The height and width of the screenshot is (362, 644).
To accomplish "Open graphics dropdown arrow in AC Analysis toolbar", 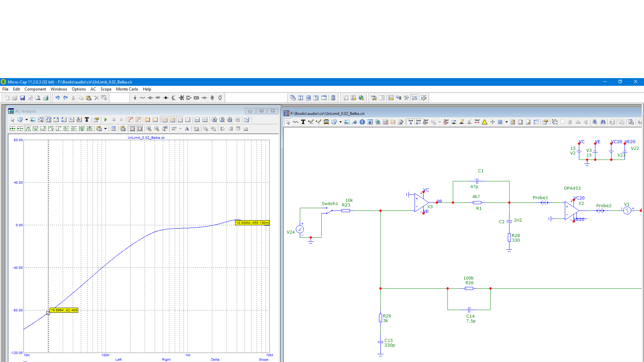I will 26,120.
